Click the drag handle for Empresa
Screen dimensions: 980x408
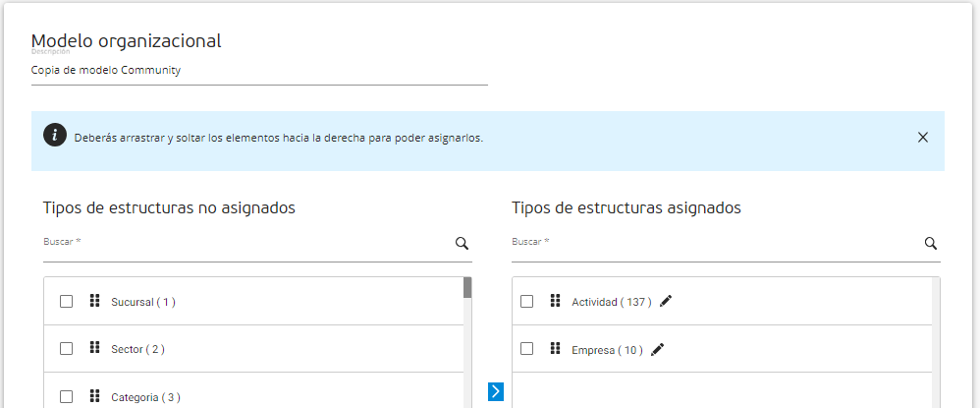[555, 348]
